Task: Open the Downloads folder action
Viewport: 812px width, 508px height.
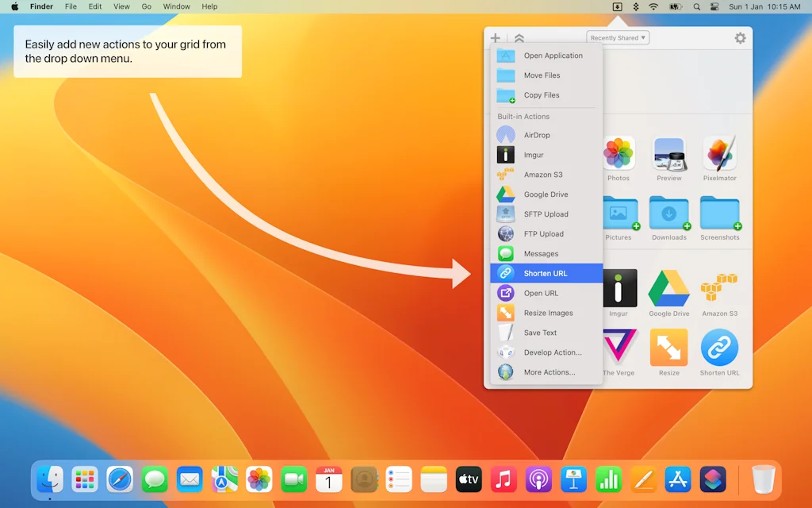Action: pyautogui.click(x=668, y=214)
